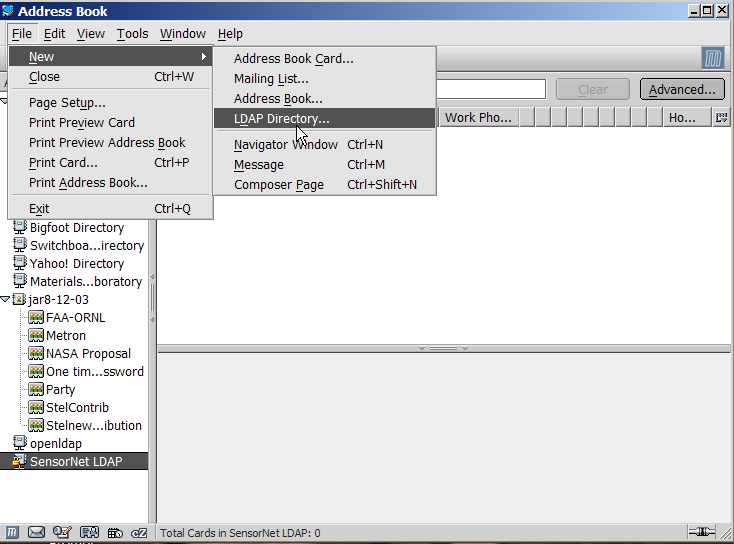Choose Address Book Card... from submenu

point(324,59)
